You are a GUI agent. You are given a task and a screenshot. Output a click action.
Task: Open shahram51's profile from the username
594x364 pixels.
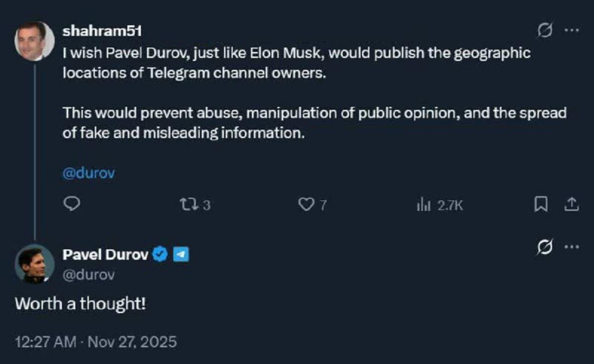click(x=102, y=31)
